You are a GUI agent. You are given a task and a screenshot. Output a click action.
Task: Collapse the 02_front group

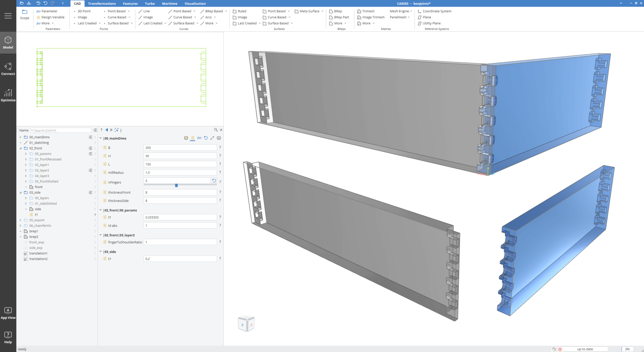click(x=21, y=148)
